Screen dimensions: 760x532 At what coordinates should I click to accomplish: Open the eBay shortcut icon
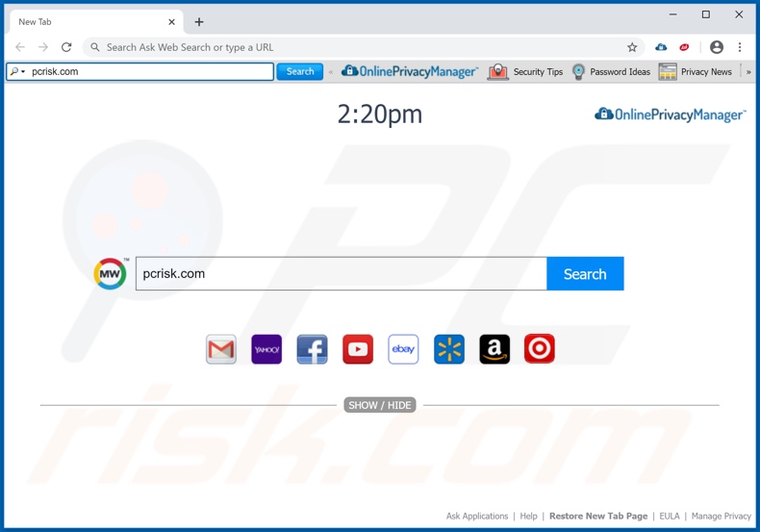[403, 349]
